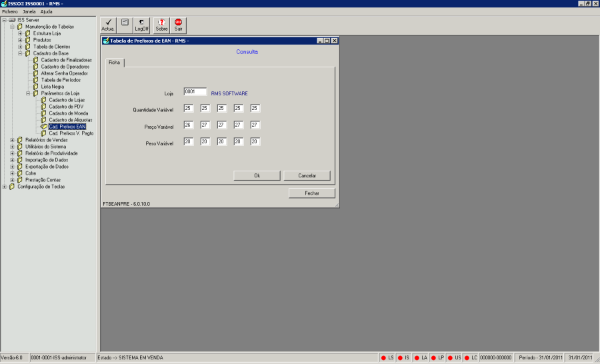Expand the Produtos tree node

click(x=20, y=40)
